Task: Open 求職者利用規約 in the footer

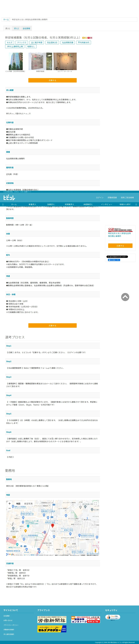Action: 9,629
